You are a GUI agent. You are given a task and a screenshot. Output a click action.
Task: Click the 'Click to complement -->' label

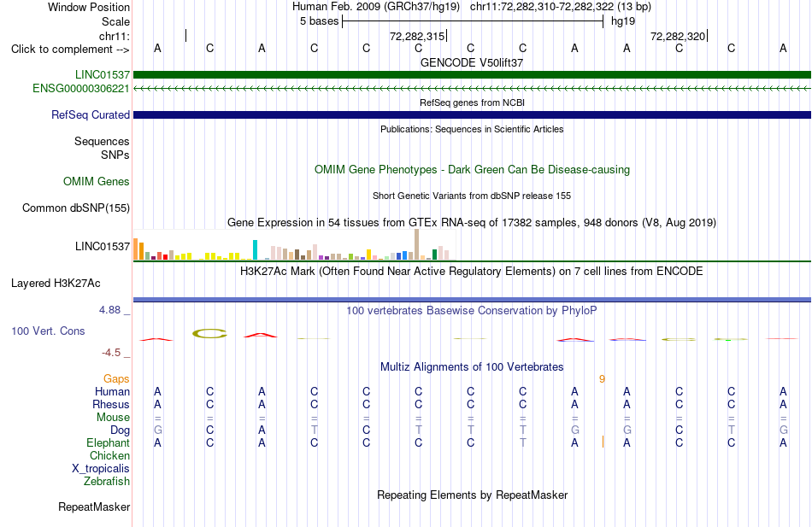pyautogui.click(x=70, y=50)
